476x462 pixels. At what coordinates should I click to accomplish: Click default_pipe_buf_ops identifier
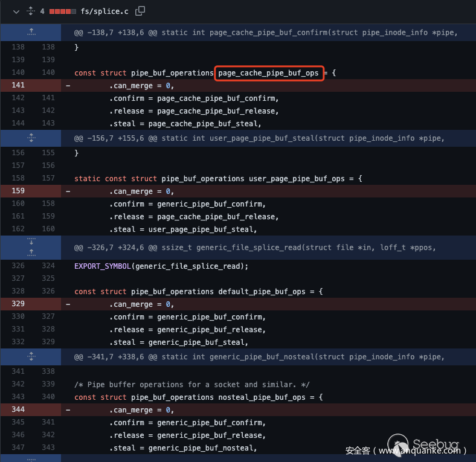click(262, 292)
